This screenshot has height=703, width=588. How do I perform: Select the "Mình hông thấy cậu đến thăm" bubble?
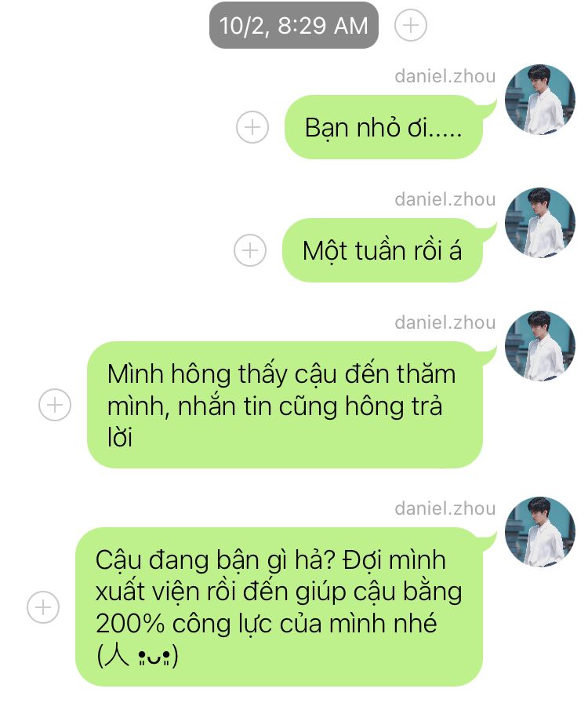[285, 405]
